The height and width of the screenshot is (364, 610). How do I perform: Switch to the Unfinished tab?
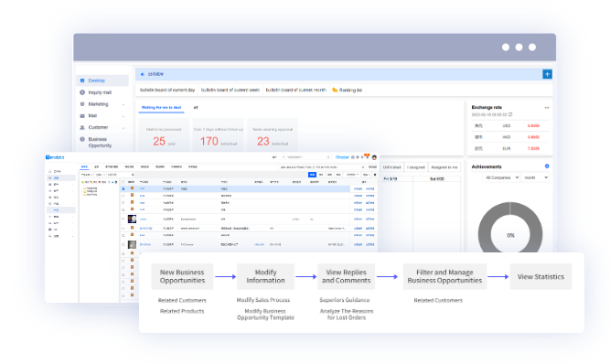click(x=391, y=167)
